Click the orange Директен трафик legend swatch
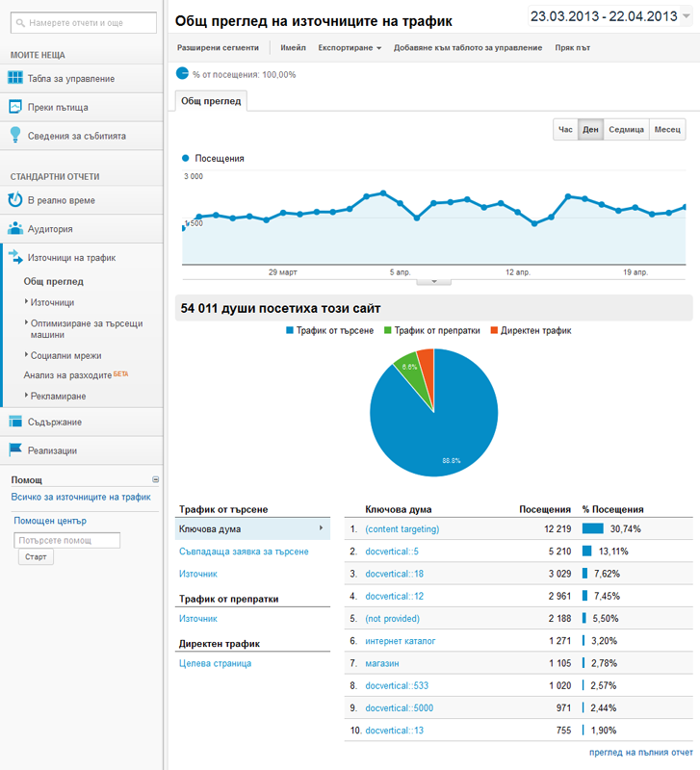Screen dimensions: 700x770 [494, 330]
